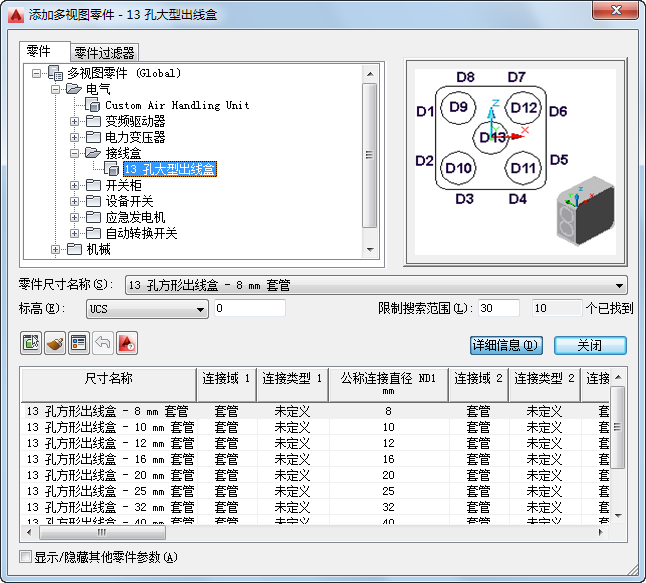Click the tree view vertical scrollbar thumb
The height and width of the screenshot is (583, 646).
point(370,155)
